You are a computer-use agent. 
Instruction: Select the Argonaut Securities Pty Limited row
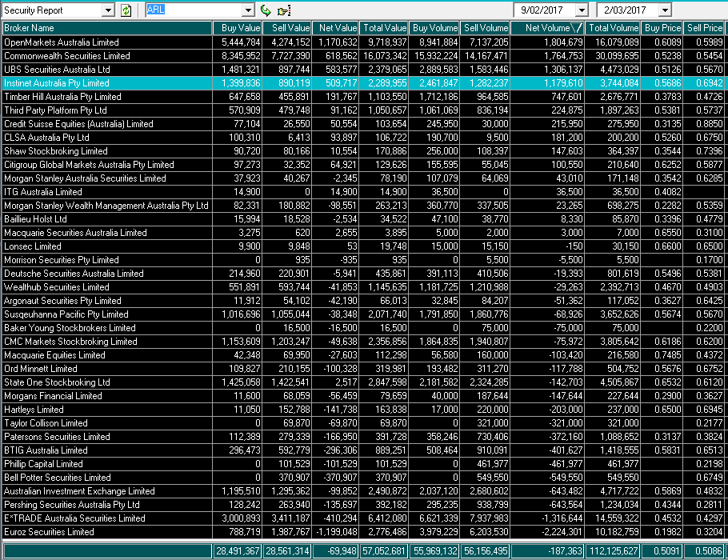(363, 301)
